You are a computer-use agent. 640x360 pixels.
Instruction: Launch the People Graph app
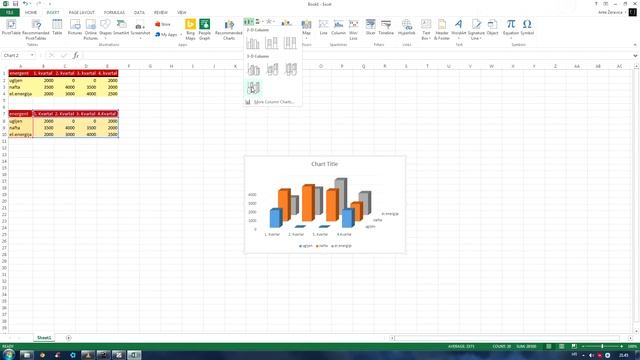coord(204,29)
